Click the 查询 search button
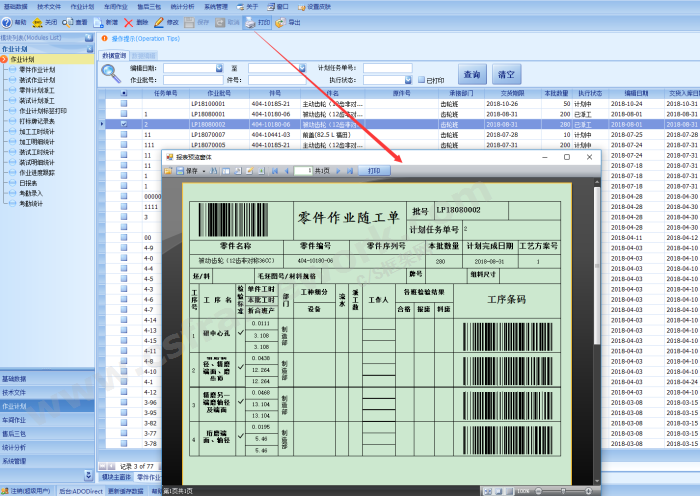700x496 pixels. click(471, 75)
